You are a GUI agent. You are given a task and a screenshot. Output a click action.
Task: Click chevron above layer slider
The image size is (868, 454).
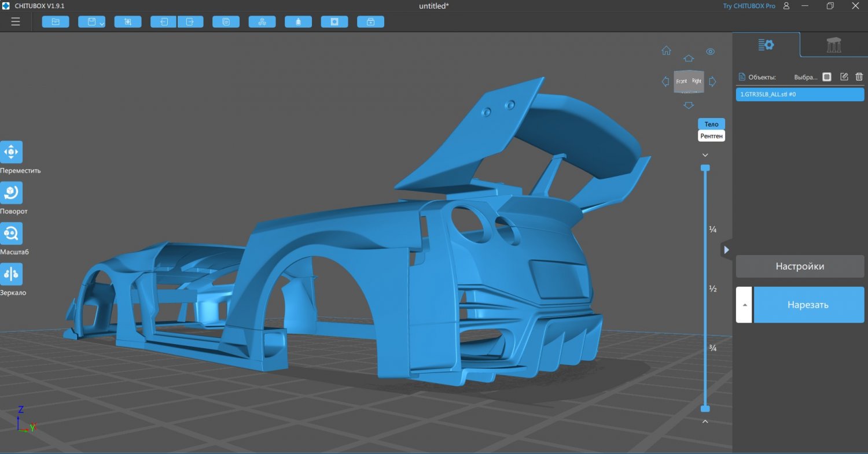pos(705,155)
